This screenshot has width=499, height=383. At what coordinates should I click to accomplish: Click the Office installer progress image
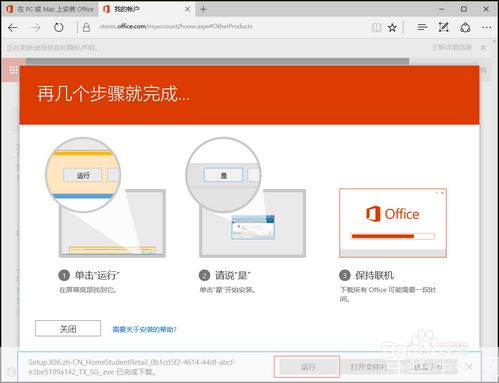coord(393,223)
